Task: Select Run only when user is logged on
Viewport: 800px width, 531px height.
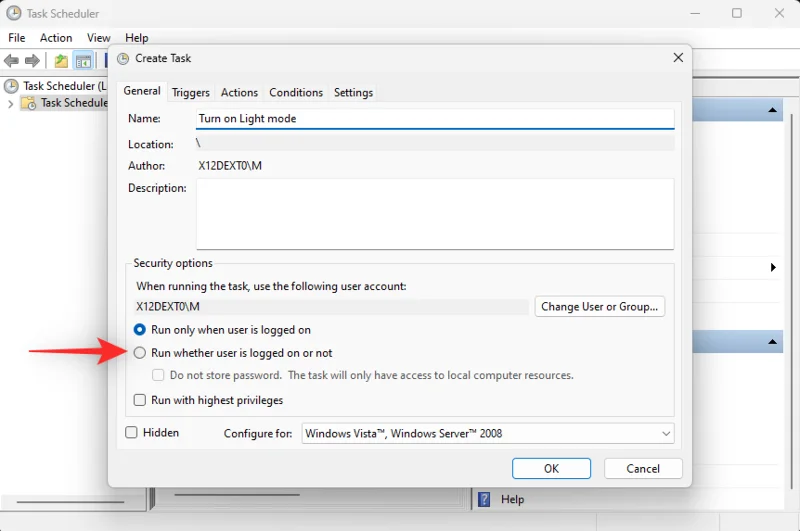Action: click(139, 330)
